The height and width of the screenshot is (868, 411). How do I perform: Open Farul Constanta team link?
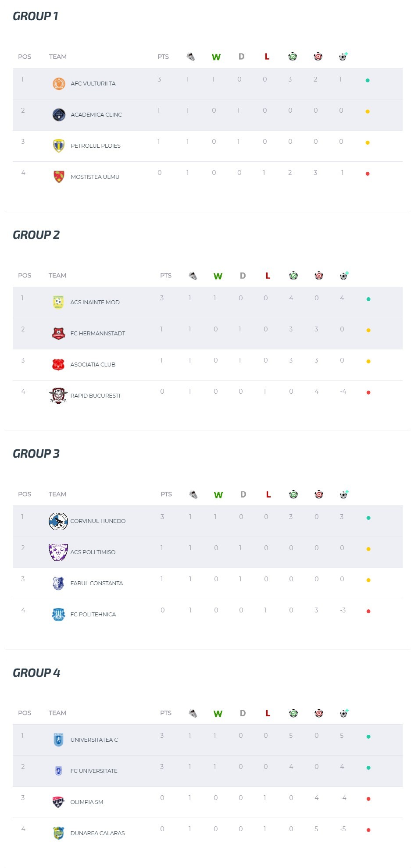[96, 583]
